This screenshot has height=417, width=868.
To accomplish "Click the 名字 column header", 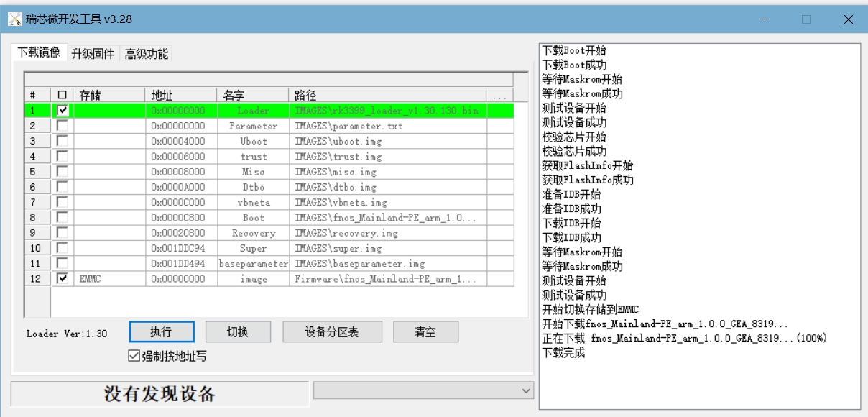I will coord(253,95).
